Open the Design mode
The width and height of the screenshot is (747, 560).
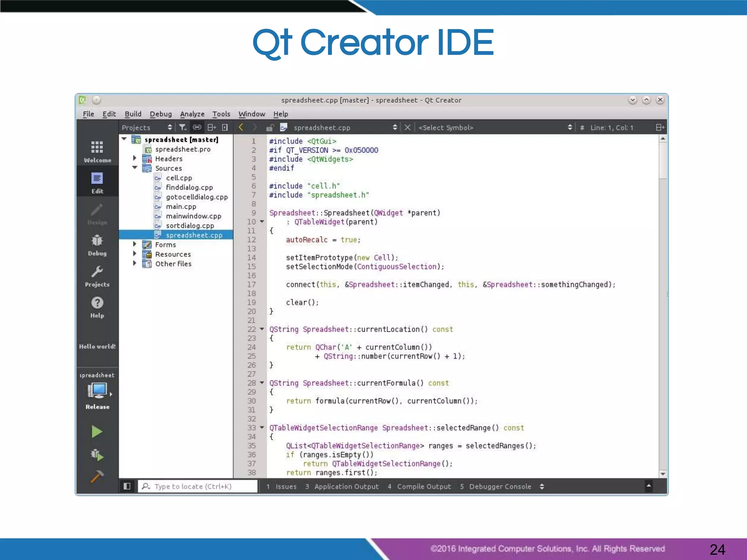point(97,214)
